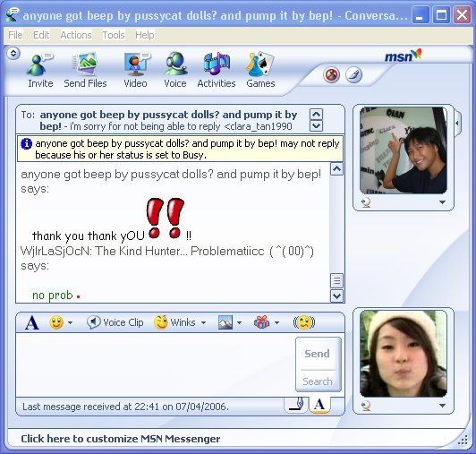Click webcam icon under my display picture
Image resolution: width=476 pixels, height=454 pixels.
[x=366, y=406]
